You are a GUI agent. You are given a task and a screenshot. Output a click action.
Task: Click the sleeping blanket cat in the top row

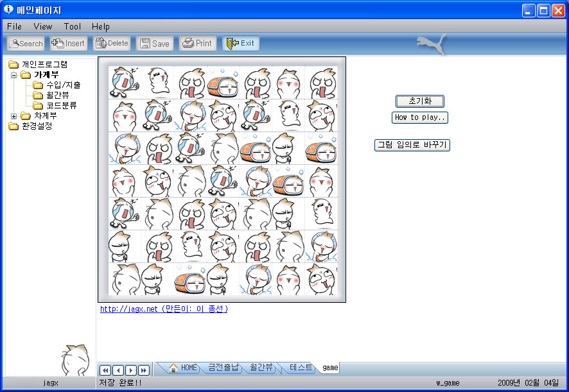click(223, 83)
